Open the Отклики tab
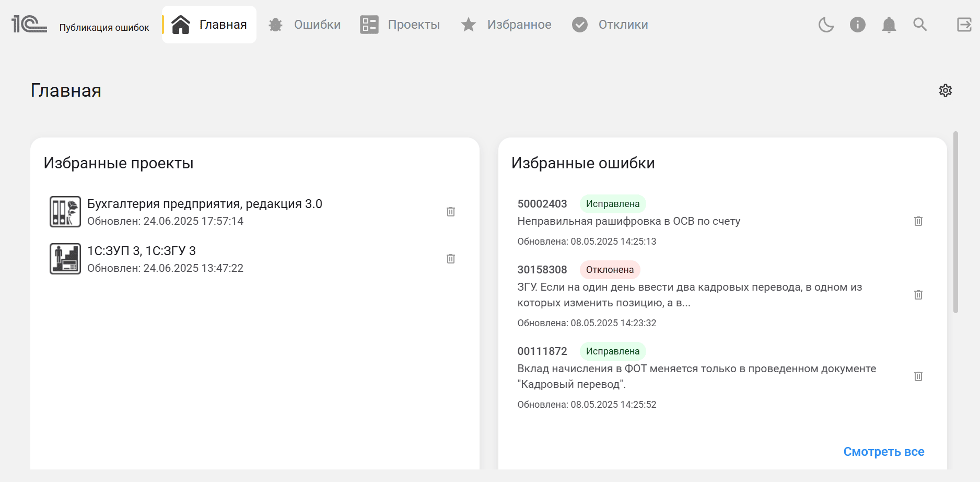980x482 pixels. pos(610,25)
